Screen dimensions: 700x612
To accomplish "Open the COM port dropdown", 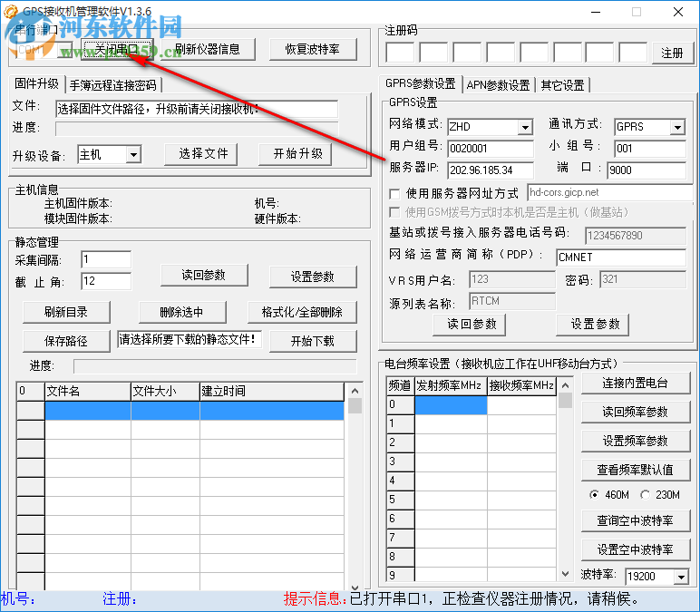I will (x=64, y=50).
